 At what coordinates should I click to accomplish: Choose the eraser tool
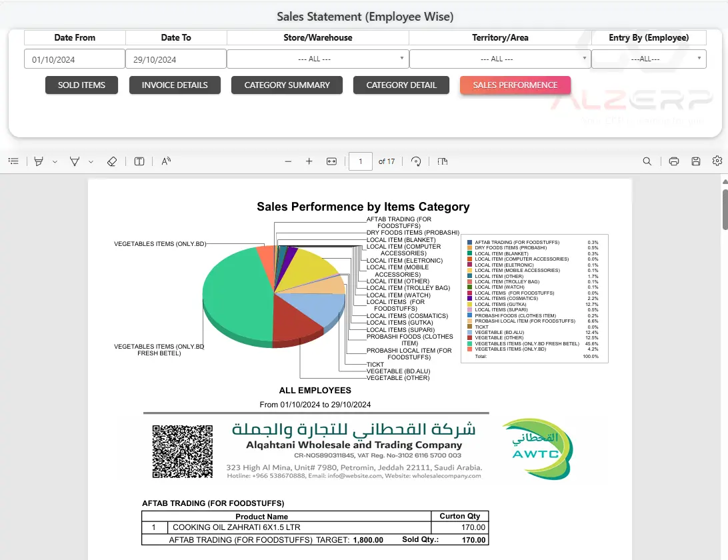pos(112,161)
